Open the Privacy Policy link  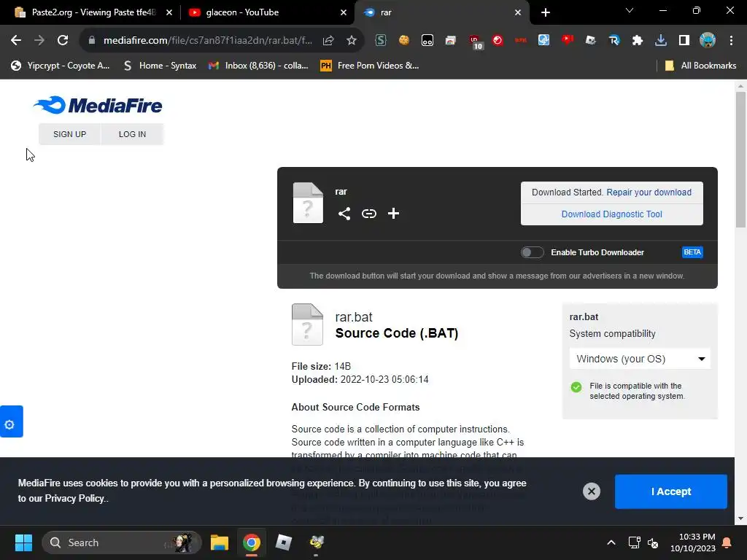pyautogui.click(x=74, y=499)
